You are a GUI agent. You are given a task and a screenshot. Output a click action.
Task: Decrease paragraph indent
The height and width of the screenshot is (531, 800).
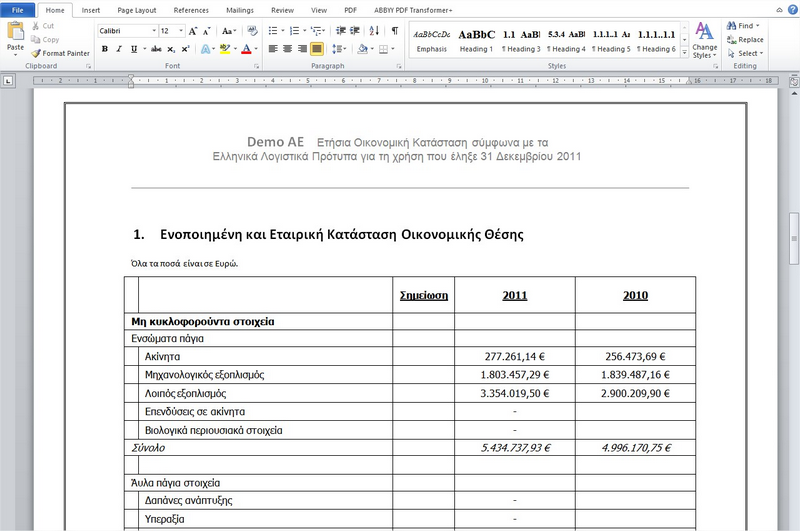tap(341, 31)
